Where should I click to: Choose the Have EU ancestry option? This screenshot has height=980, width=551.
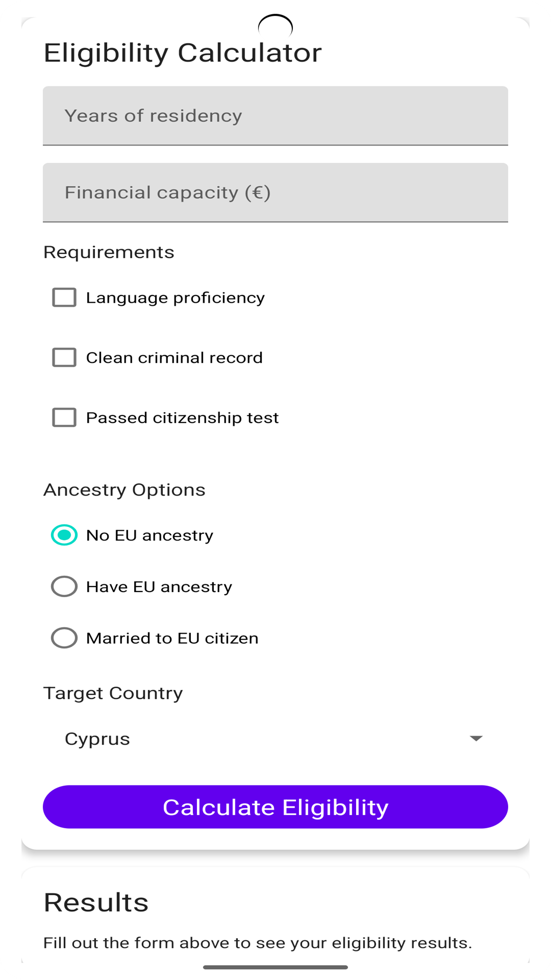[64, 586]
